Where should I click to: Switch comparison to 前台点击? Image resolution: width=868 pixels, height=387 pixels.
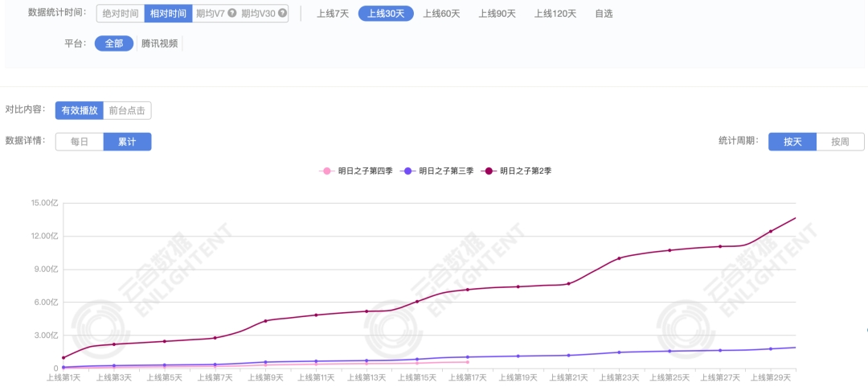[x=127, y=110]
